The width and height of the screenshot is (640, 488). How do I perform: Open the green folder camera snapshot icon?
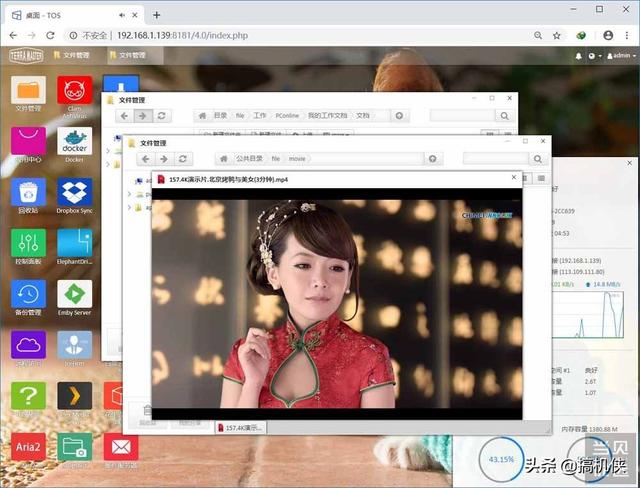(x=75, y=447)
